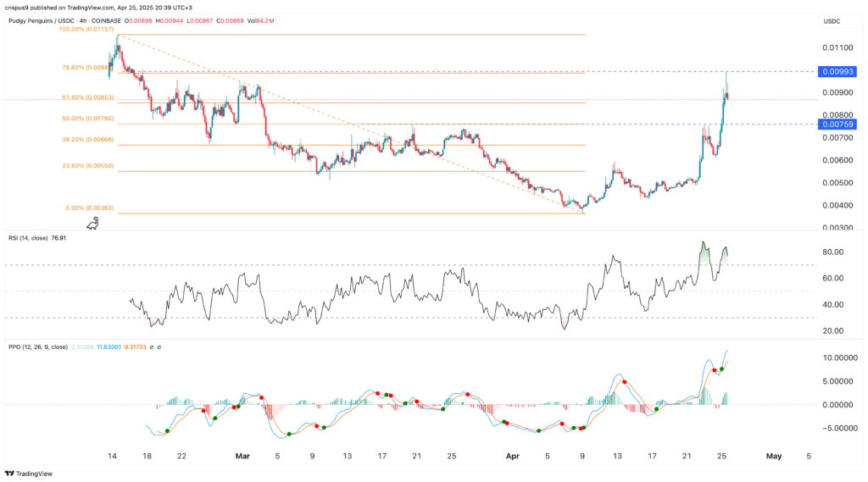868x482 pixels.
Task: Click the first green dot on PPO indicator
Action: pos(166,431)
